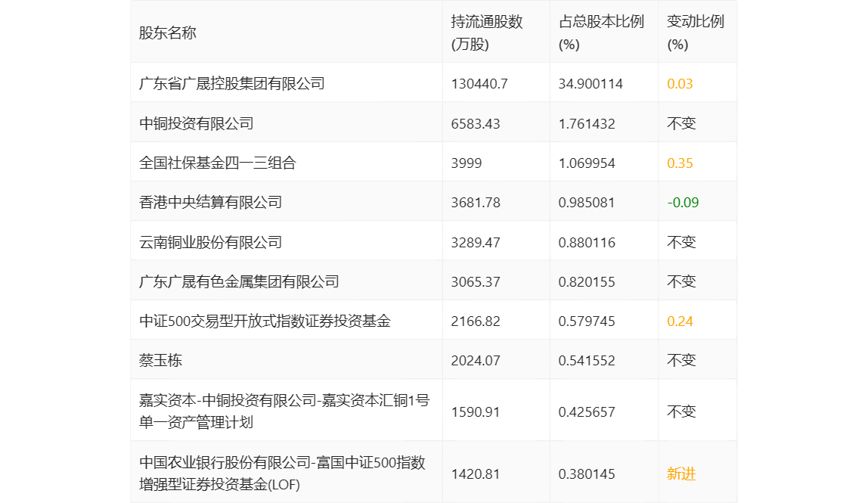868x503 pixels.
Task: Select 蔡玉栋 shareholder name
Action: [x=160, y=361]
